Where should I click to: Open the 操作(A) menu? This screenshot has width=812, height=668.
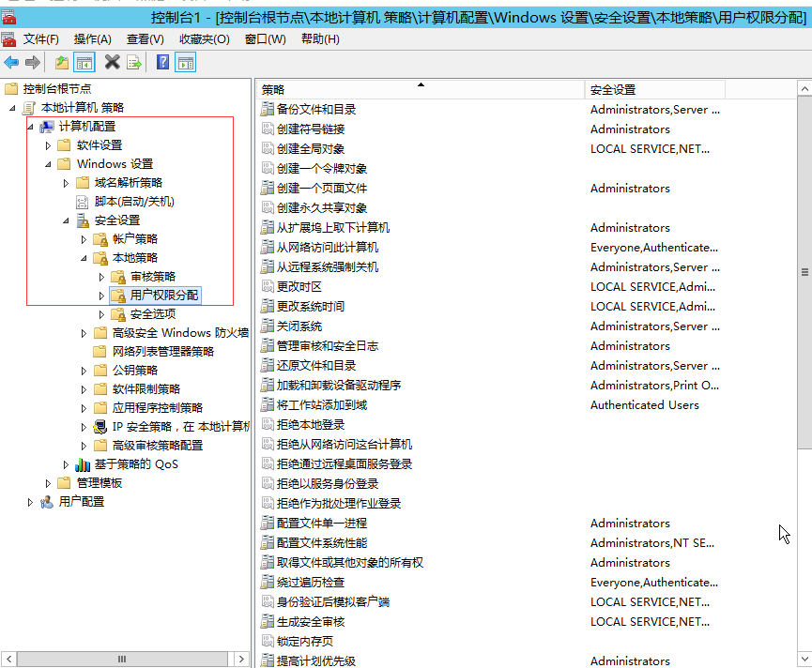click(93, 39)
